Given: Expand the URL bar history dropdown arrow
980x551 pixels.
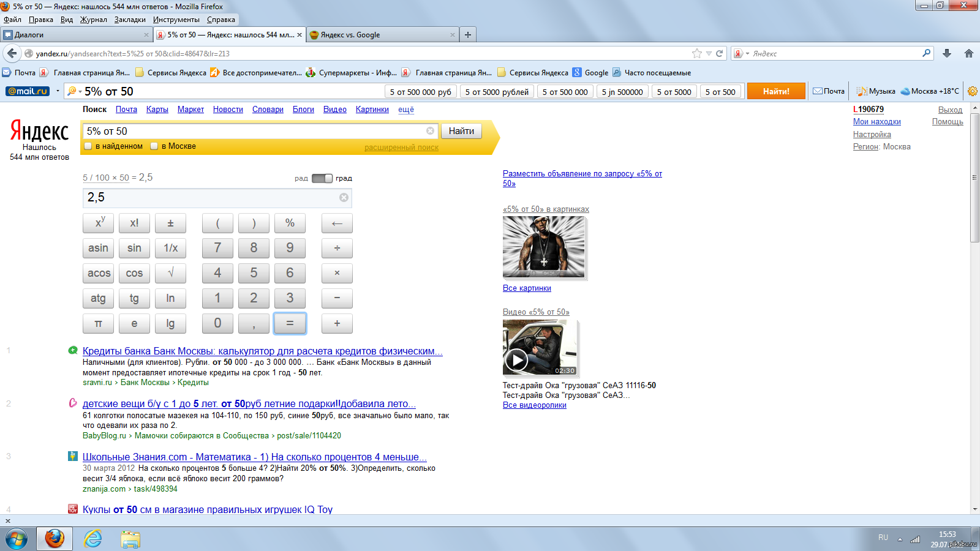Looking at the screenshot, I should tap(709, 53).
